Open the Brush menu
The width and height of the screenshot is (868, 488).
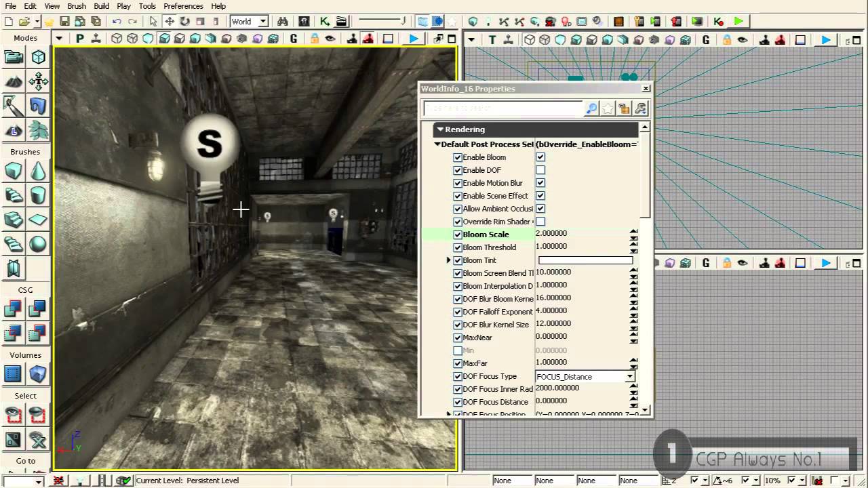point(77,6)
